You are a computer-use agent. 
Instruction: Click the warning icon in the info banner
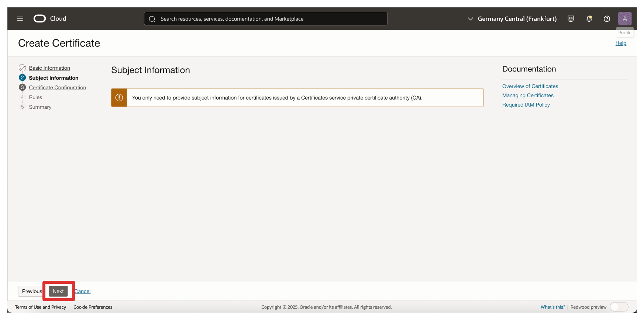[x=119, y=98]
